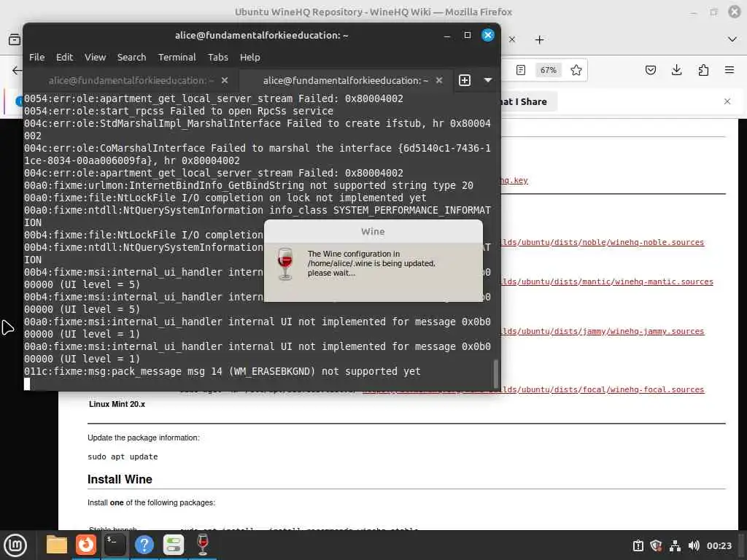
Task: Switch to the first terminal tab
Action: pyautogui.click(x=131, y=80)
